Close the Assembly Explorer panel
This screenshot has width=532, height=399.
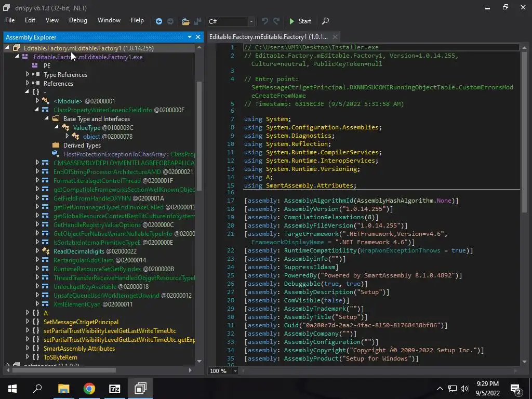pyautogui.click(x=198, y=37)
